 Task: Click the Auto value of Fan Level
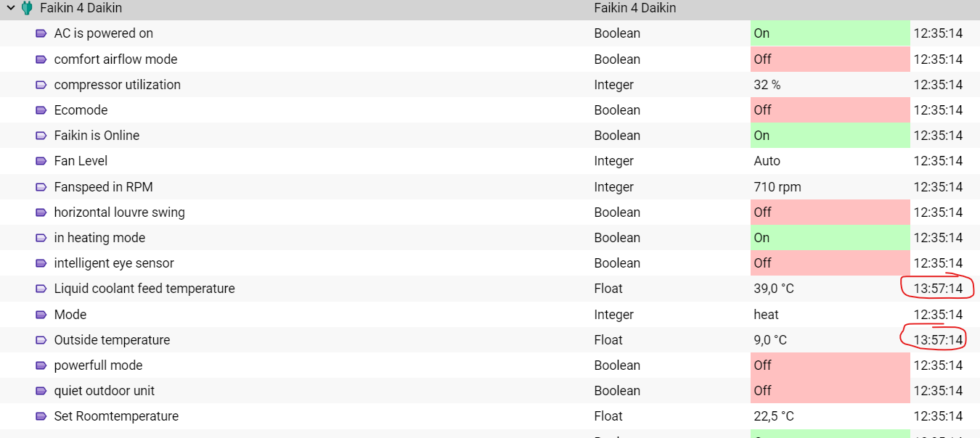coord(767,161)
